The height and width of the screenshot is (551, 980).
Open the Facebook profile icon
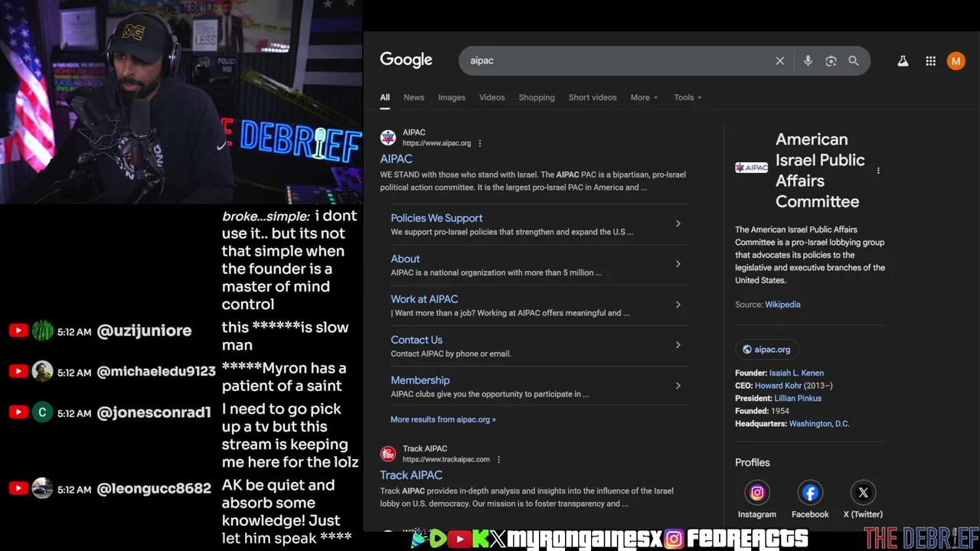(810, 493)
